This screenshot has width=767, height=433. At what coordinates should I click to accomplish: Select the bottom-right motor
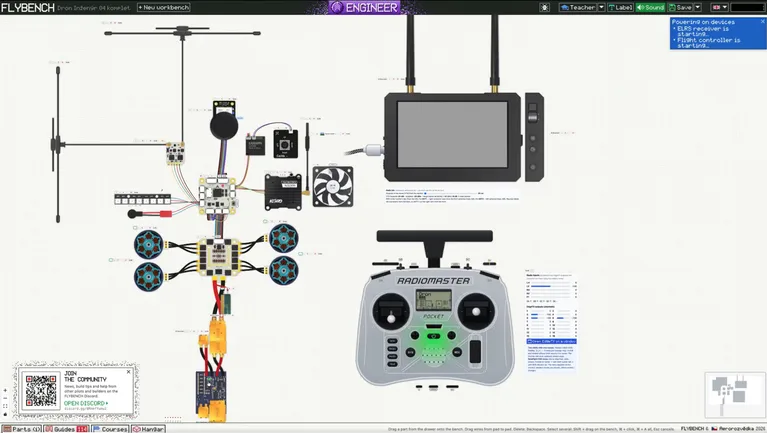(284, 271)
